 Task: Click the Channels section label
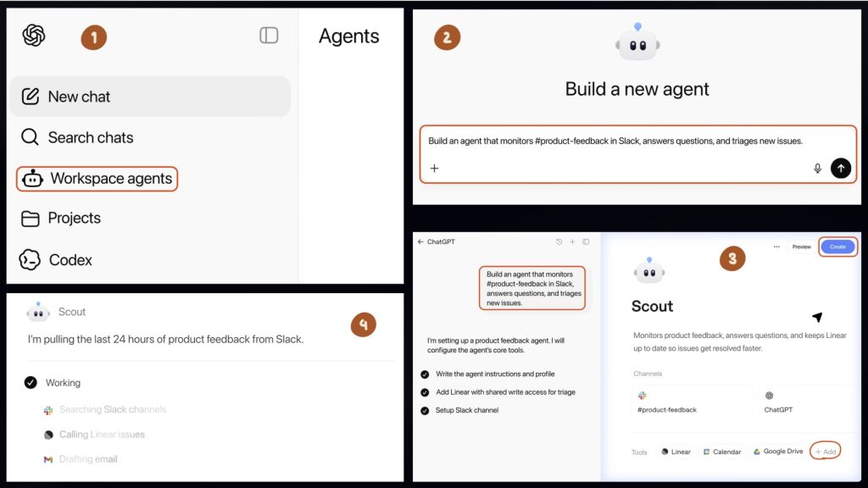click(x=648, y=374)
